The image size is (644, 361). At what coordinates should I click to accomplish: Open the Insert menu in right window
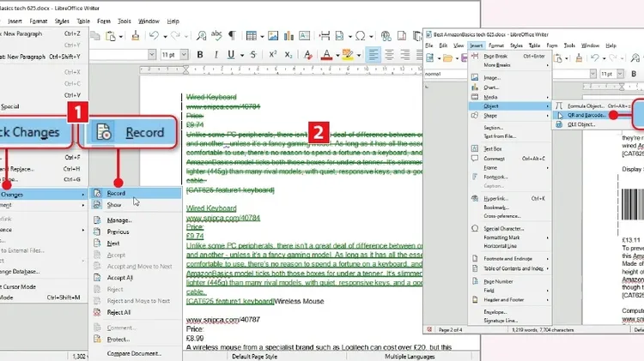coord(476,45)
